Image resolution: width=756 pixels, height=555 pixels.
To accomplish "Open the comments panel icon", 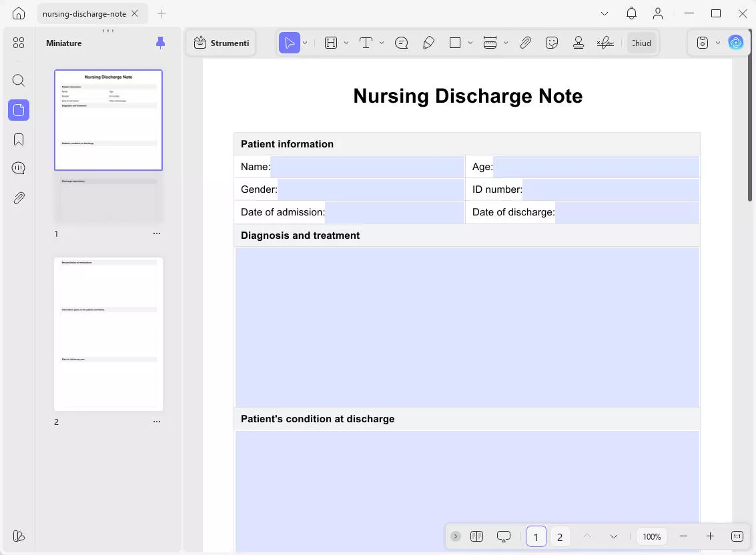I will tap(18, 168).
